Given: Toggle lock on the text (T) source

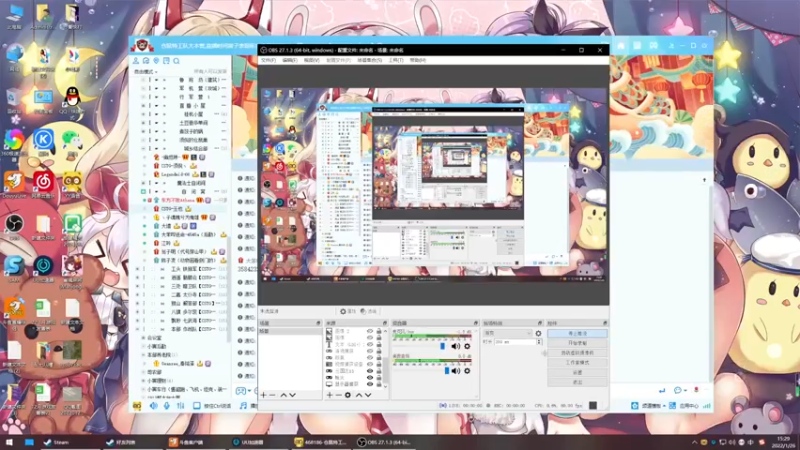Looking at the screenshot, I should pyautogui.click(x=379, y=344).
